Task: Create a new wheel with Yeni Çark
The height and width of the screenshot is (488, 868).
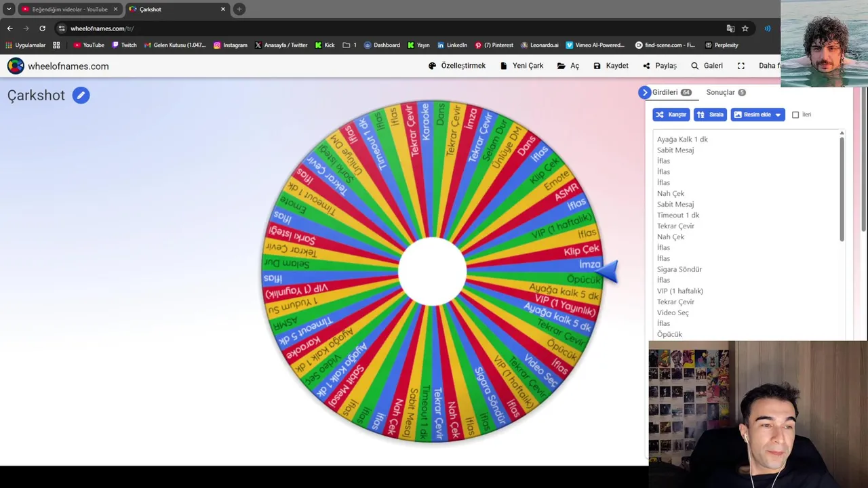Action: (521, 66)
